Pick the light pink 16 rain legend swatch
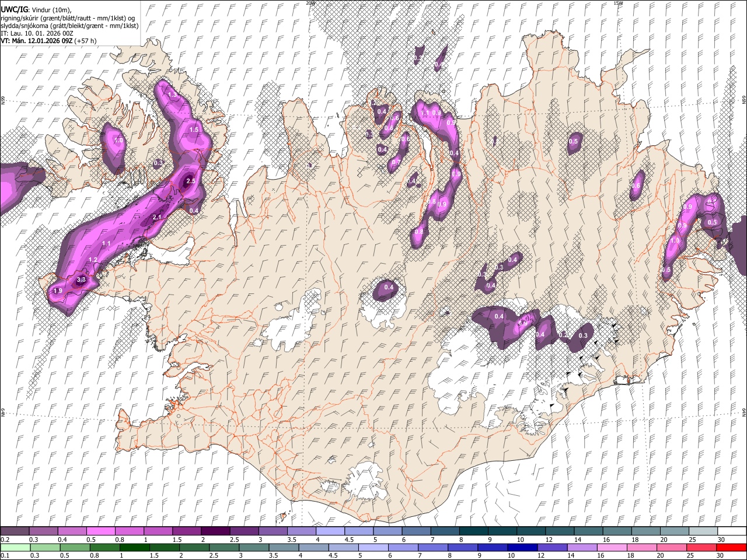 [x=612, y=547]
